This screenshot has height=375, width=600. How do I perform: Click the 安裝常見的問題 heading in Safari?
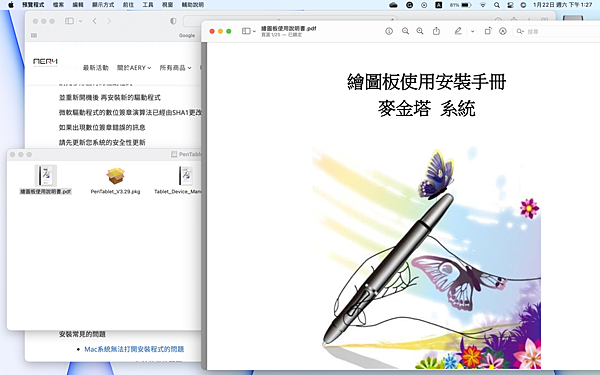82,334
